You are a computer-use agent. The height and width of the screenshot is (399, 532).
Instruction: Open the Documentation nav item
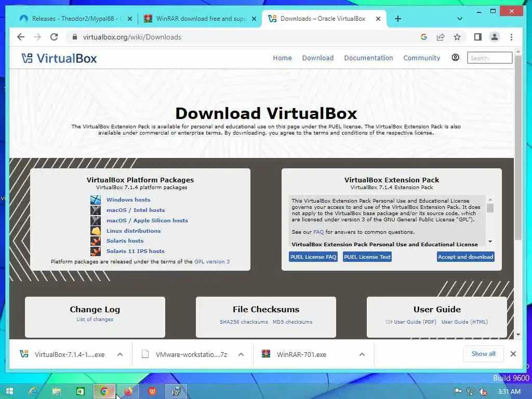pos(368,58)
